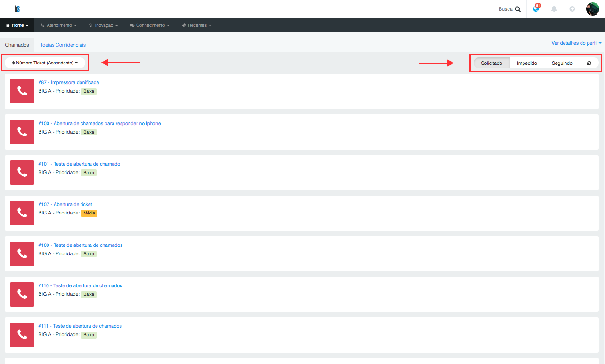Click phone icon of ticket #107
Viewport: 605px width, 364px height.
click(22, 213)
